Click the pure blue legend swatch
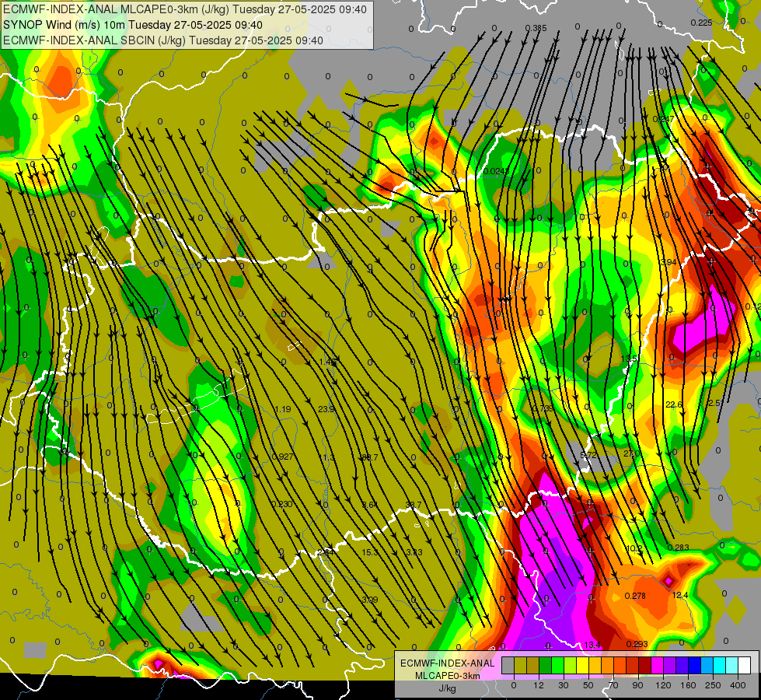This screenshot has height=700, width=761. [694, 665]
